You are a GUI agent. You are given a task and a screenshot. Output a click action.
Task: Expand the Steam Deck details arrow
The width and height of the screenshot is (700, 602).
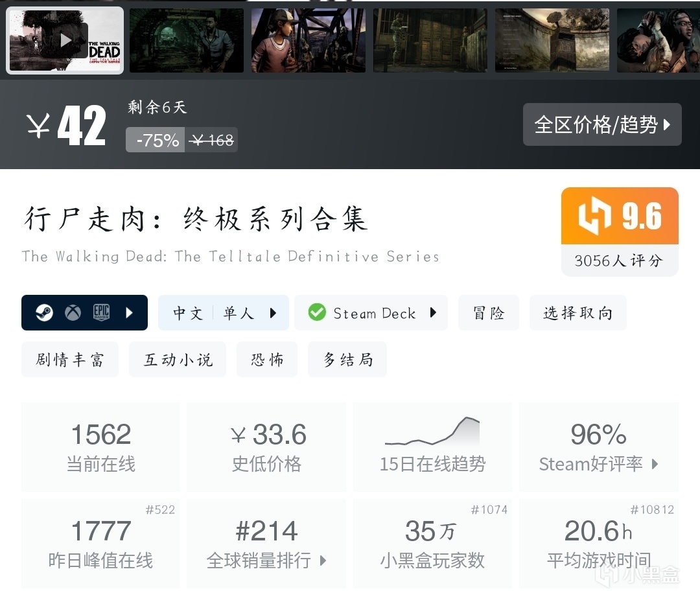pos(432,312)
